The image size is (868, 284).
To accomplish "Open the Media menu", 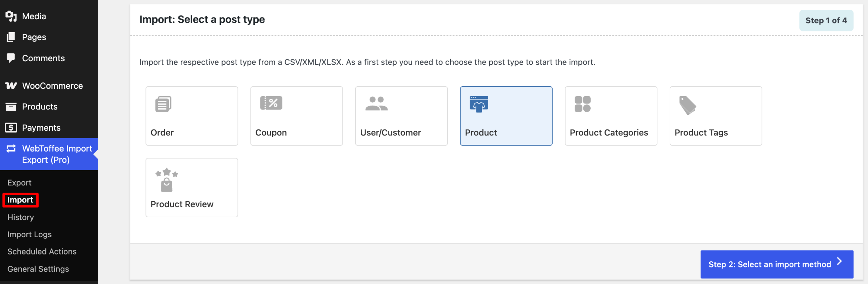I will coord(49,16).
